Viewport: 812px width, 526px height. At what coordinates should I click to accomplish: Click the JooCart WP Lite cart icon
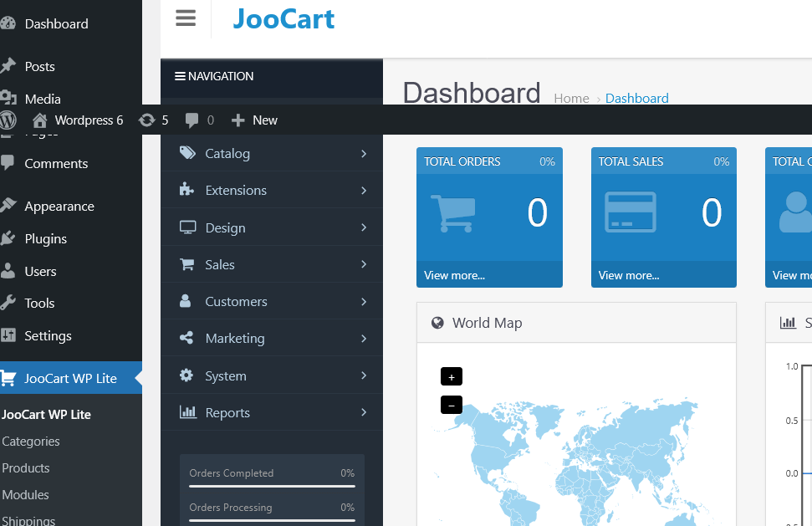(8, 378)
